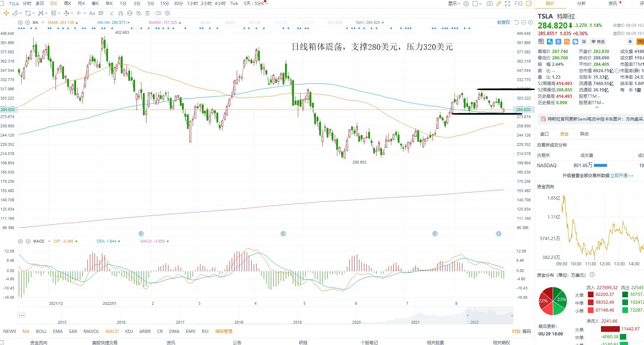Viewport: 644px width, 345px height.
Task: Click the blue lightning quick trade icon
Action: (550, 42)
